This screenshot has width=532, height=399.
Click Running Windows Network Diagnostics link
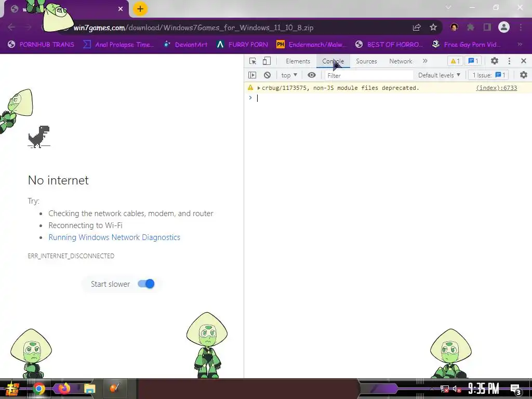click(114, 237)
